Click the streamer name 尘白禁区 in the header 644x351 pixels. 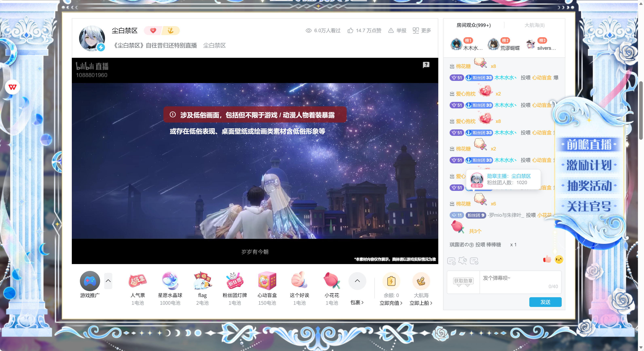pos(125,31)
